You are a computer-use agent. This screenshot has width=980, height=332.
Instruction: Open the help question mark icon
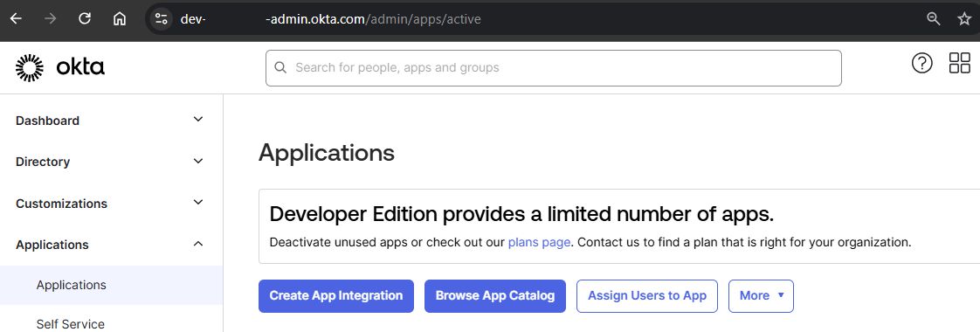tap(921, 63)
